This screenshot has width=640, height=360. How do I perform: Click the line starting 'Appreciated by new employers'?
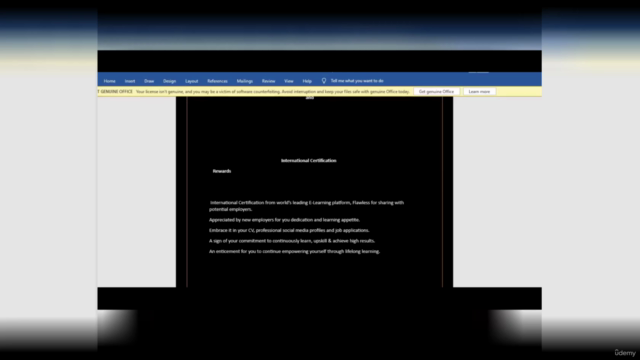tap(284, 220)
